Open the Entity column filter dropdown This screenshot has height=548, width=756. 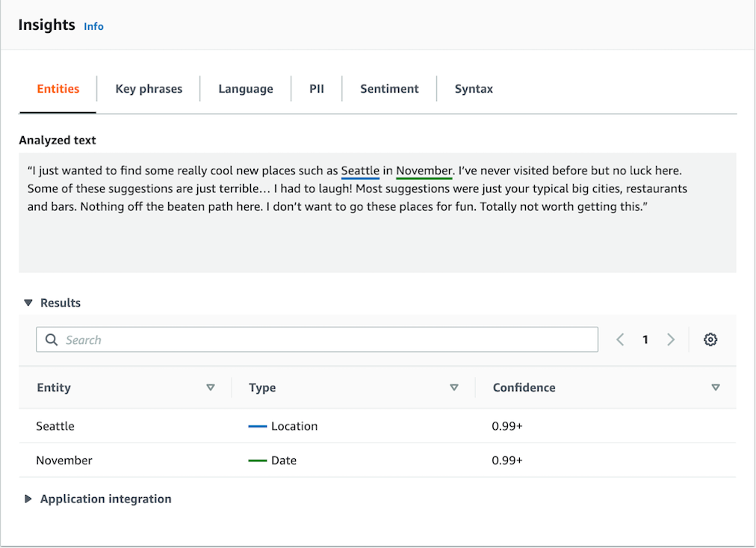tap(211, 387)
